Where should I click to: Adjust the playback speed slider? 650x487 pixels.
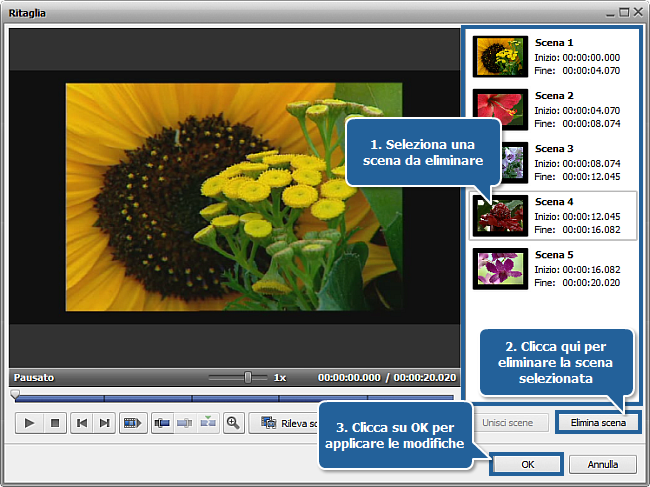click(248, 378)
